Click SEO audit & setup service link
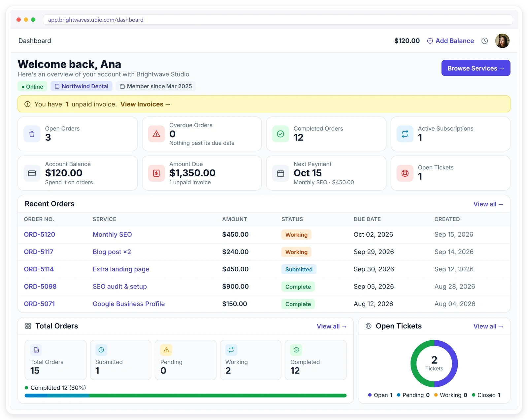Viewport: 528px width, 420px height. click(120, 286)
